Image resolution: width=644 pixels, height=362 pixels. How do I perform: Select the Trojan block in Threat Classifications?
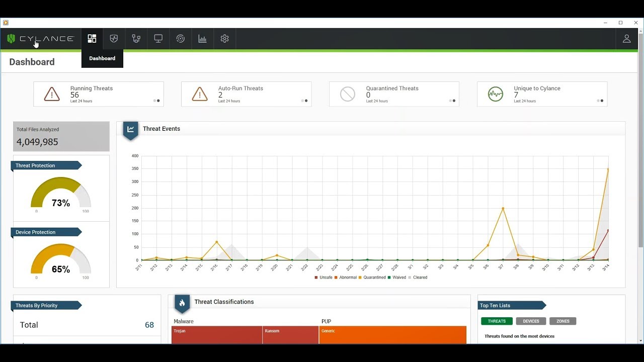[x=217, y=335]
